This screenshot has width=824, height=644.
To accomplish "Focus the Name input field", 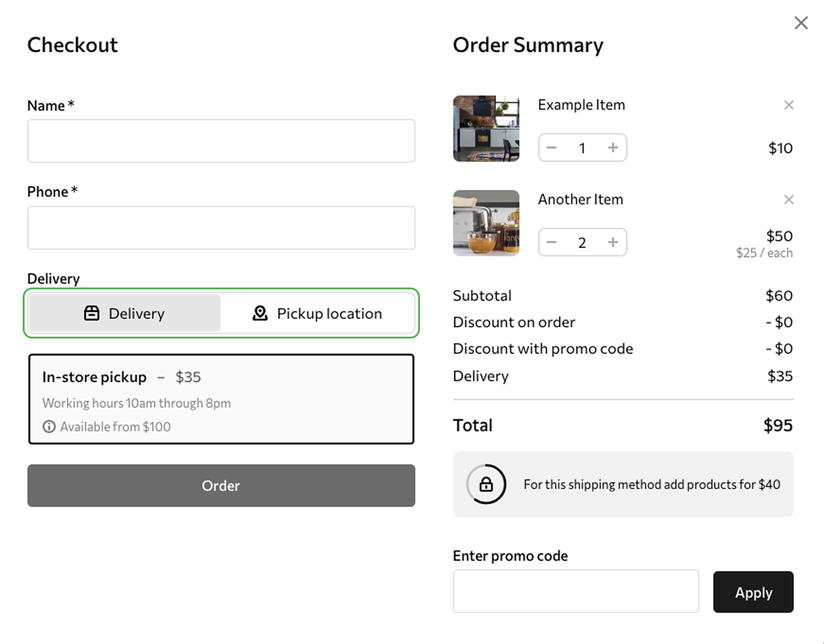I will (x=221, y=141).
